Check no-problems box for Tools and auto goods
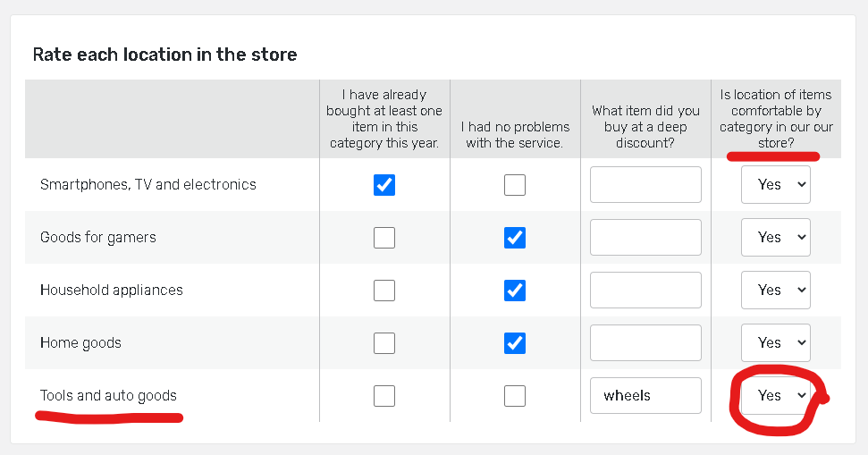 point(515,396)
